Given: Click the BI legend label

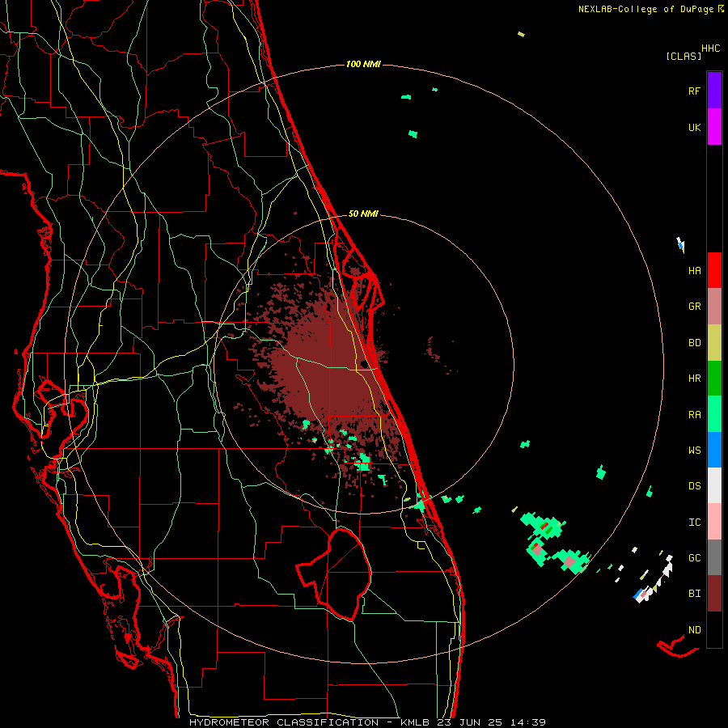Looking at the screenshot, I should [x=694, y=594].
